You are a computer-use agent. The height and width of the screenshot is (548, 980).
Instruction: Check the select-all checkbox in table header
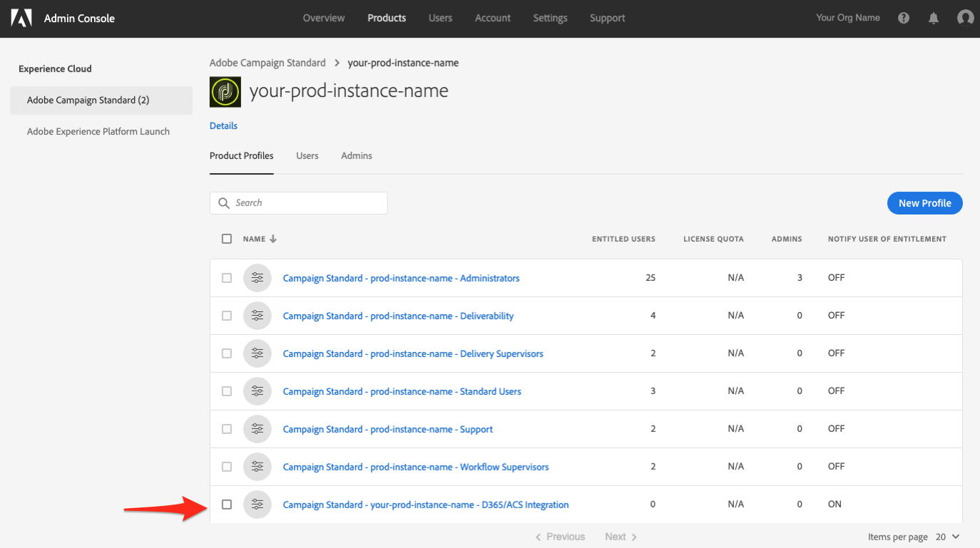(x=227, y=239)
